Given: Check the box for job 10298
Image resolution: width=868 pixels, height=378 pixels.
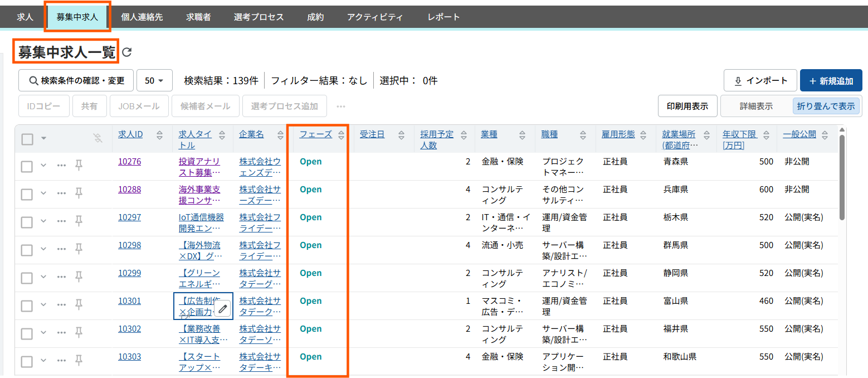Looking at the screenshot, I should pos(27,250).
